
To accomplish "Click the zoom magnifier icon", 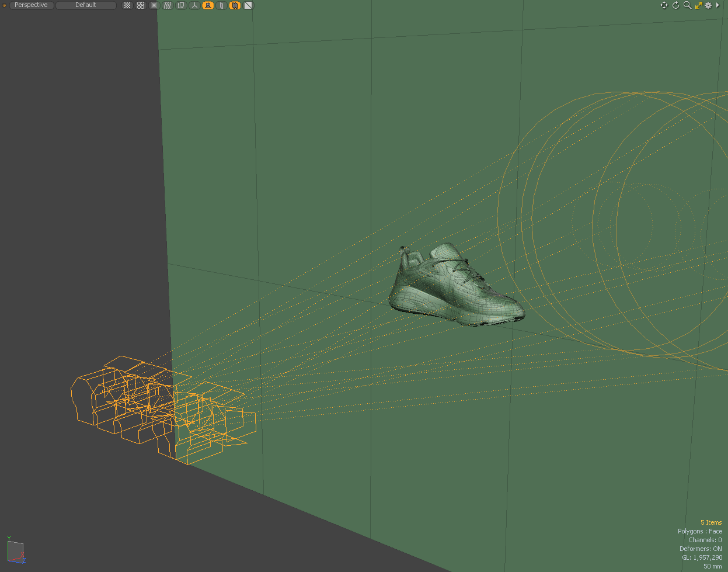I will click(687, 5).
